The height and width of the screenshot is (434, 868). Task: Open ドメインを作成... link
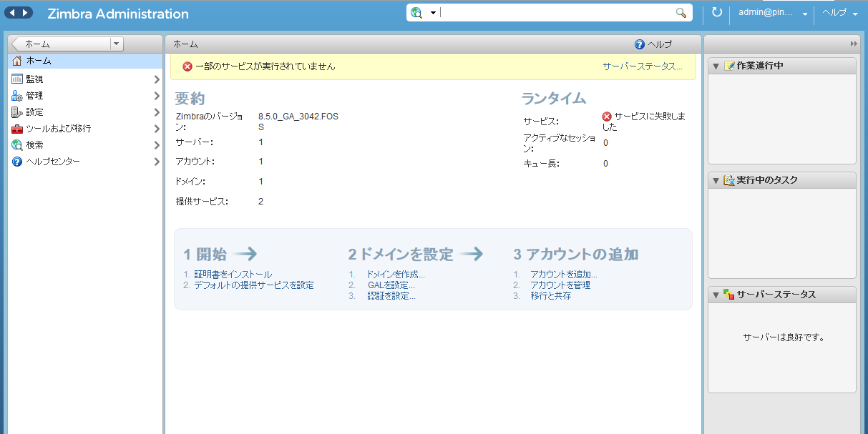396,274
